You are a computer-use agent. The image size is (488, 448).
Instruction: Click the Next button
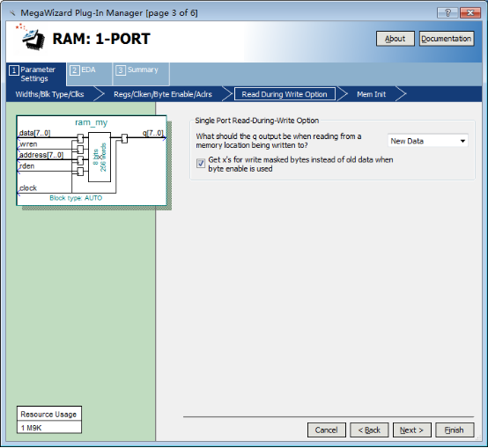[411, 430]
